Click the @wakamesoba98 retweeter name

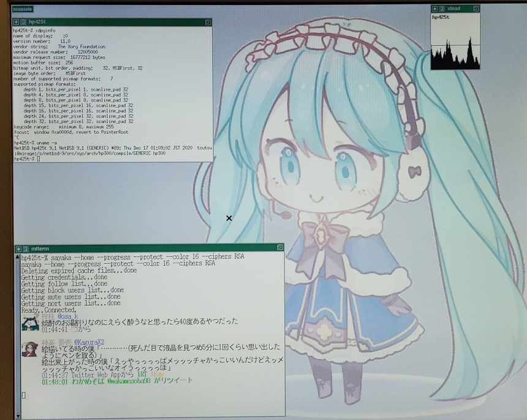pyautogui.click(x=129, y=381)
